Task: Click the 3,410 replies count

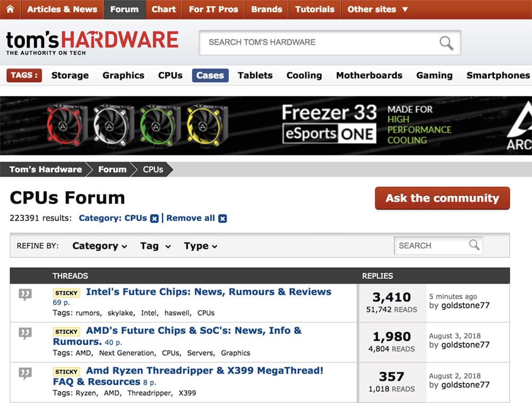Action: click(392, 298)
